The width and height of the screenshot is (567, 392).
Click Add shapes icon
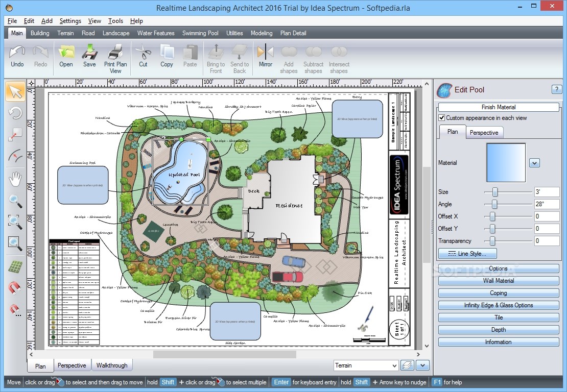[289, 59]
